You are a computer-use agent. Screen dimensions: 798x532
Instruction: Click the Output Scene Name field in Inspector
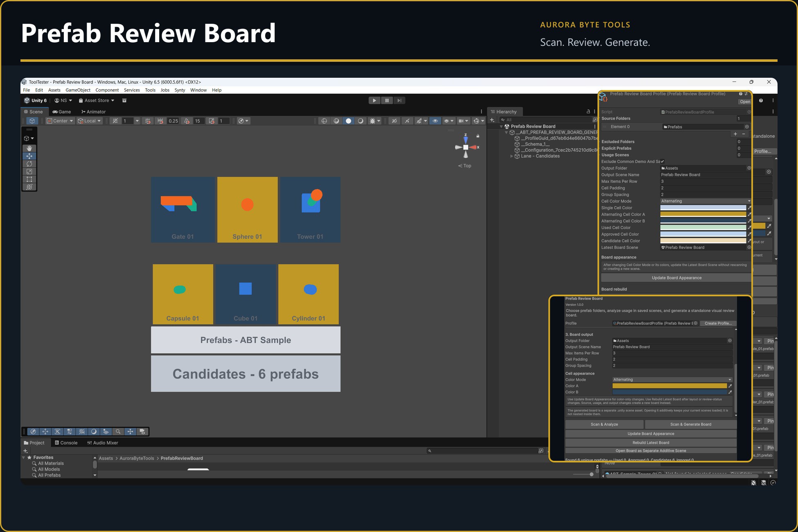pyautogui.click(x=706, y=175)
